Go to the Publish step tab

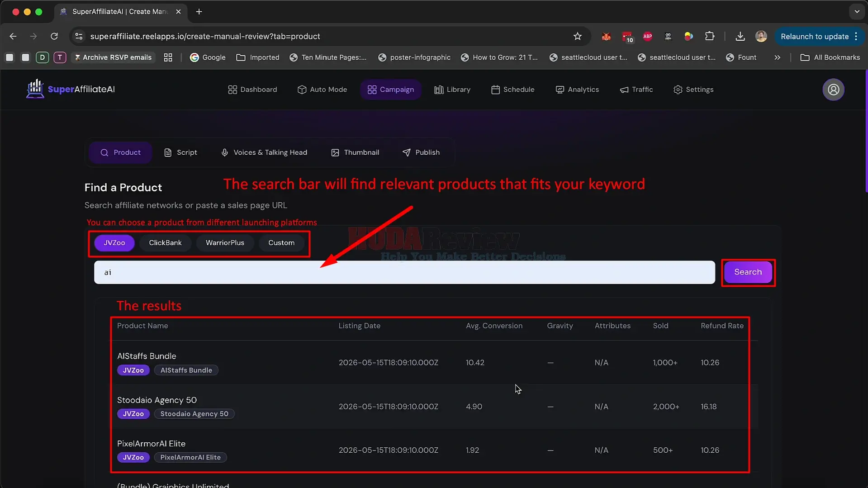pyautogui.click(x=421, y=152)
